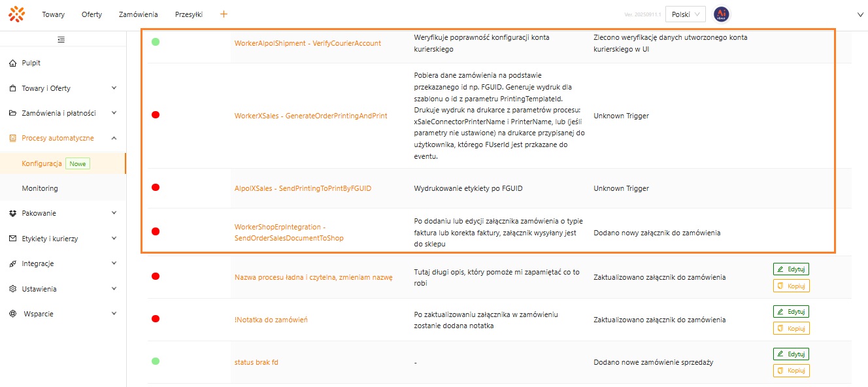Click the Integracje rocket icon
868x387 pixels.
[13, 263]
